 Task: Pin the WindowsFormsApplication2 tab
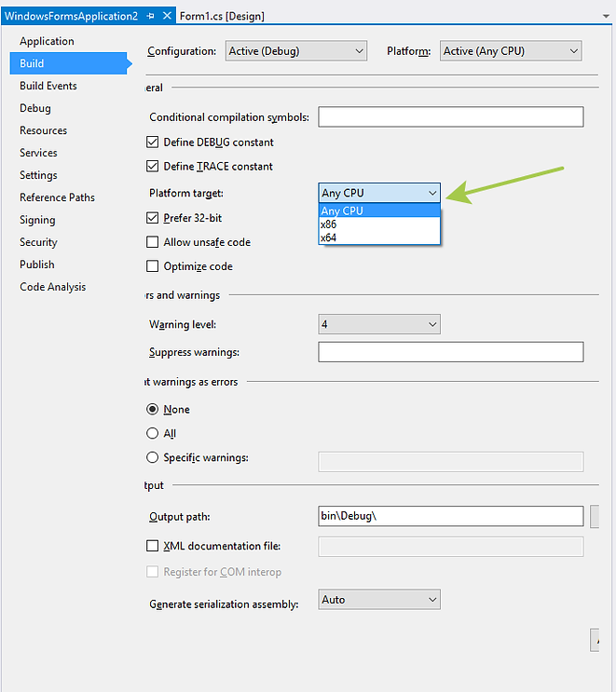coord(151,16)
